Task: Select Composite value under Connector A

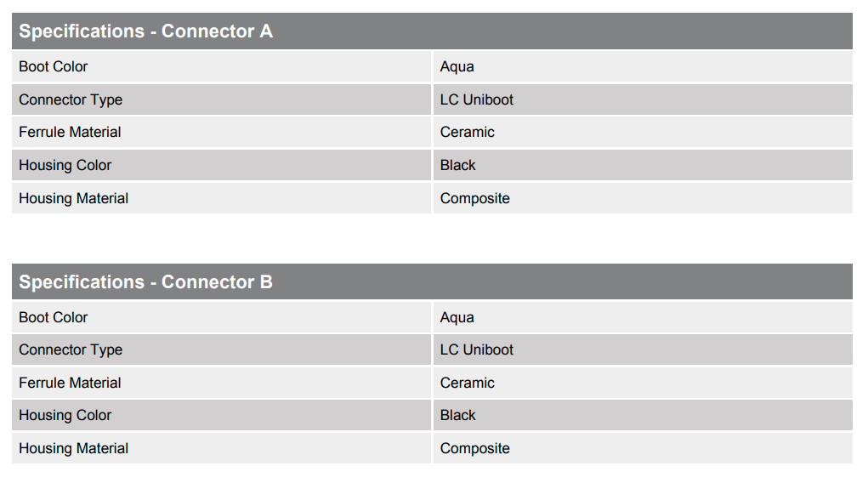Action: [474, 198]
